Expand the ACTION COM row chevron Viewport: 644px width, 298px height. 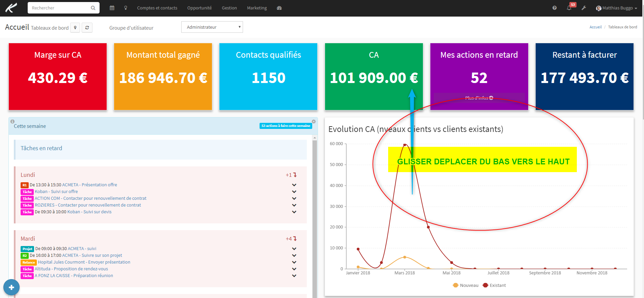pos(294,198)
